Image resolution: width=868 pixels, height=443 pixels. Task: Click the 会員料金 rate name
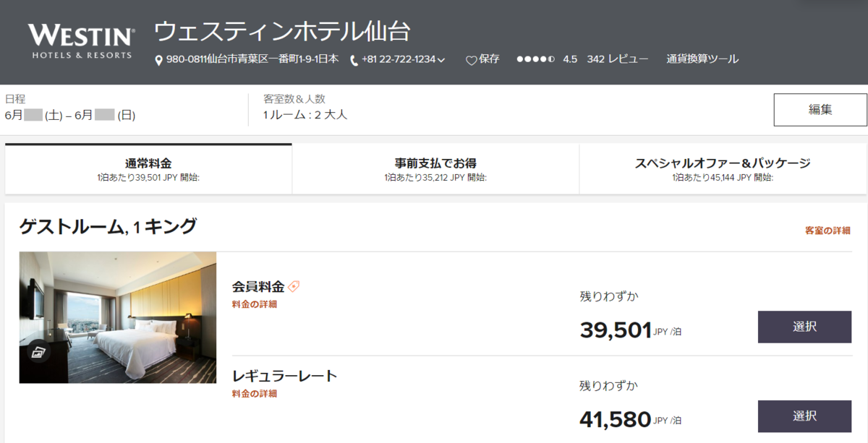coord(258,287)
